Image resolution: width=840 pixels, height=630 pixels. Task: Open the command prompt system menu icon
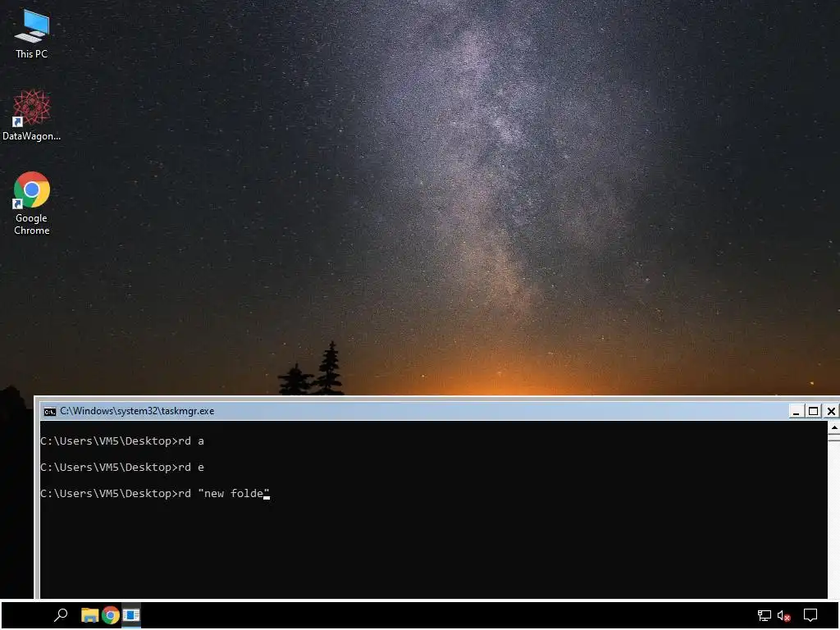click(x=50, y=412)
